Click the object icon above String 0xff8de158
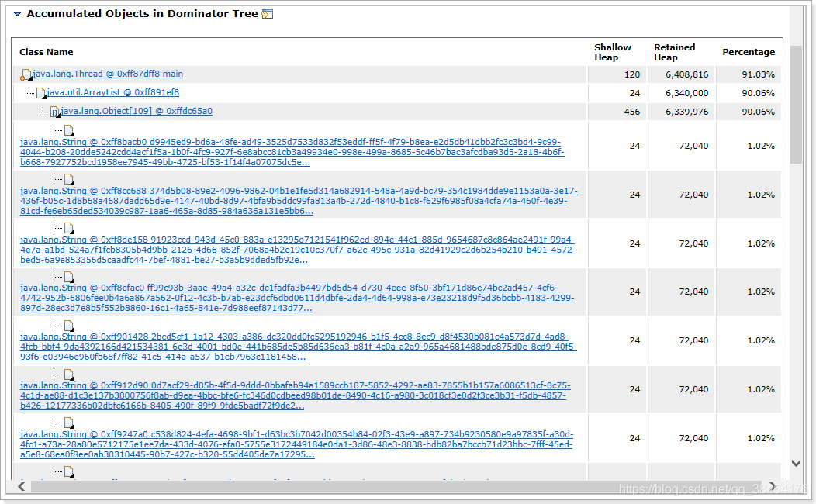This screenshot has height=504, width=816. click(x=69, y=228)
